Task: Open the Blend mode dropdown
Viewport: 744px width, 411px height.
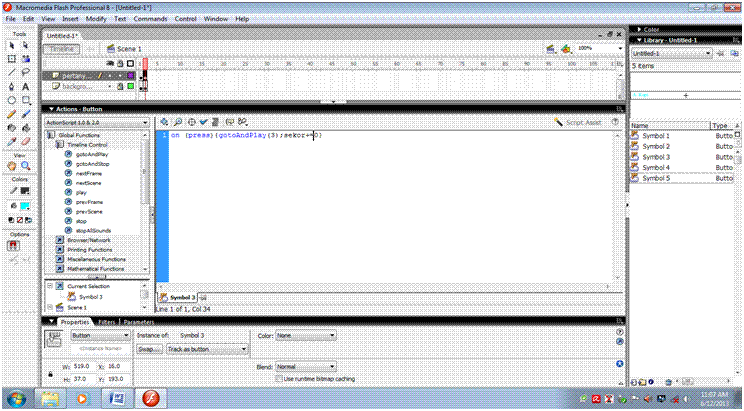Action: (306, 367)
